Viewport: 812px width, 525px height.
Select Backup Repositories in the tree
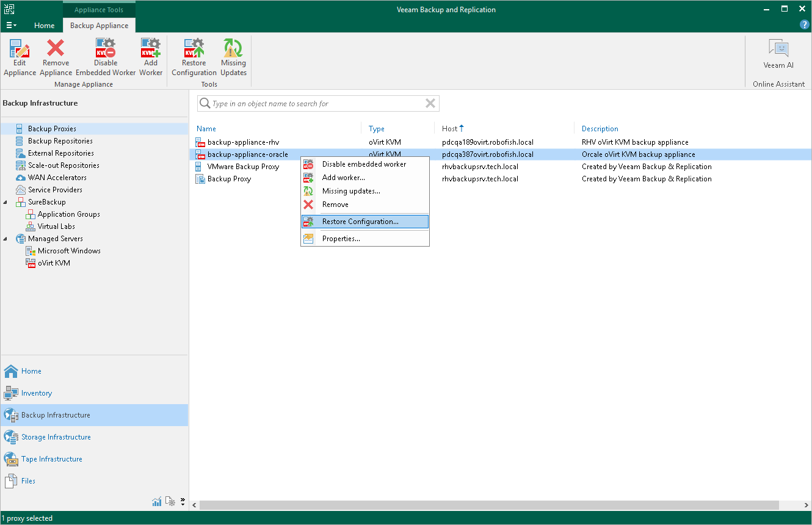60,141
